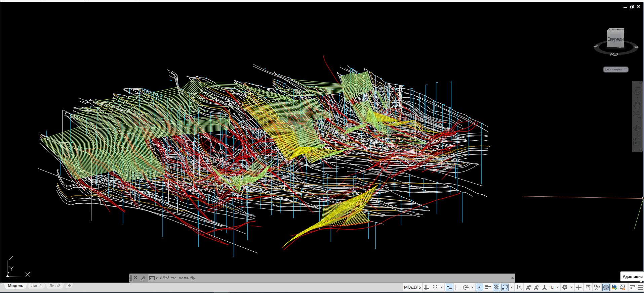This screenshot has width=644, height=293.
Task: Click the hardware acceleration circle icon
Action: [606, 287]
